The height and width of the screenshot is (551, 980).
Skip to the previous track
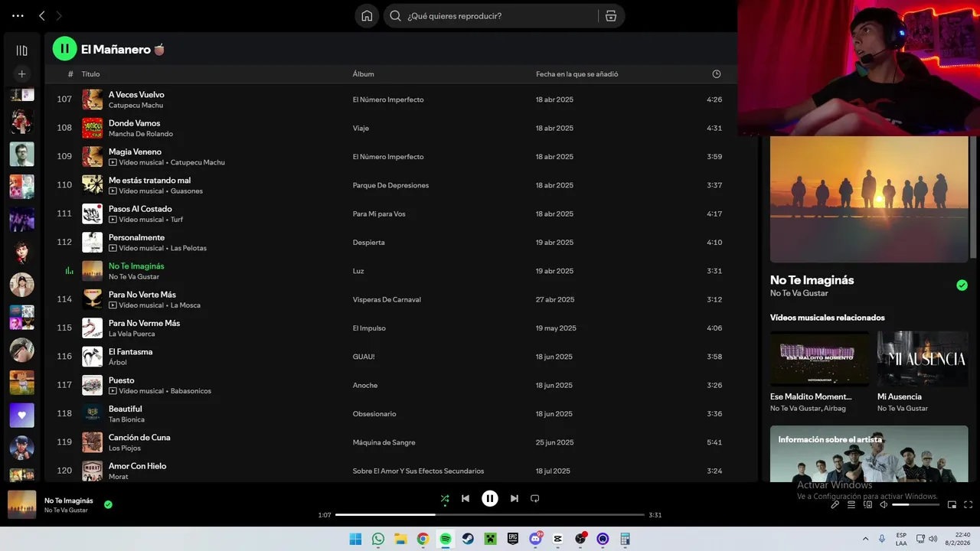(x=465, y=498)
